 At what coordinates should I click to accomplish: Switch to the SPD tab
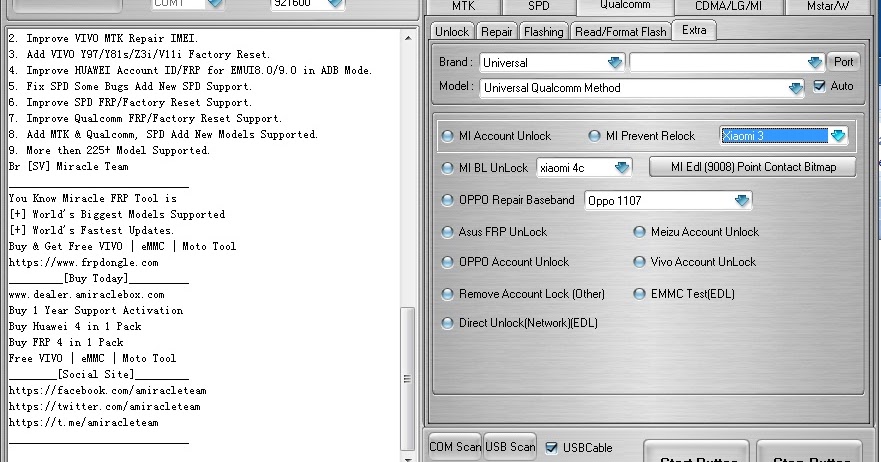(538, 7)
